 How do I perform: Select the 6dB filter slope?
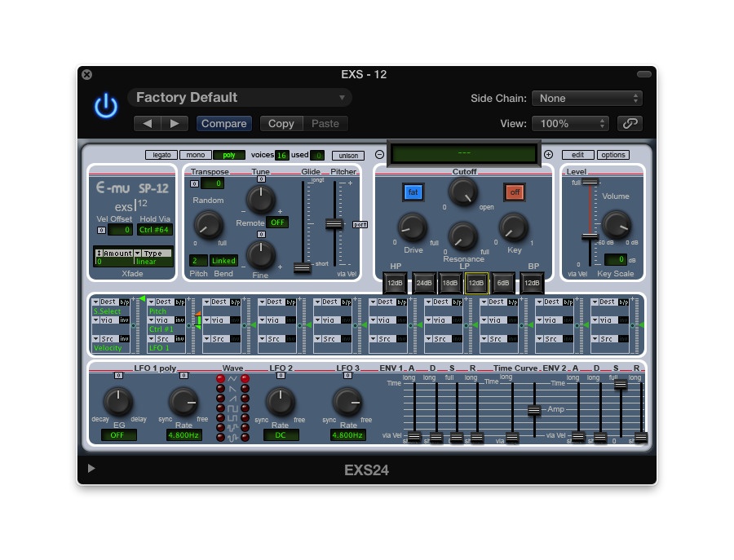click(x=503, y=283)
